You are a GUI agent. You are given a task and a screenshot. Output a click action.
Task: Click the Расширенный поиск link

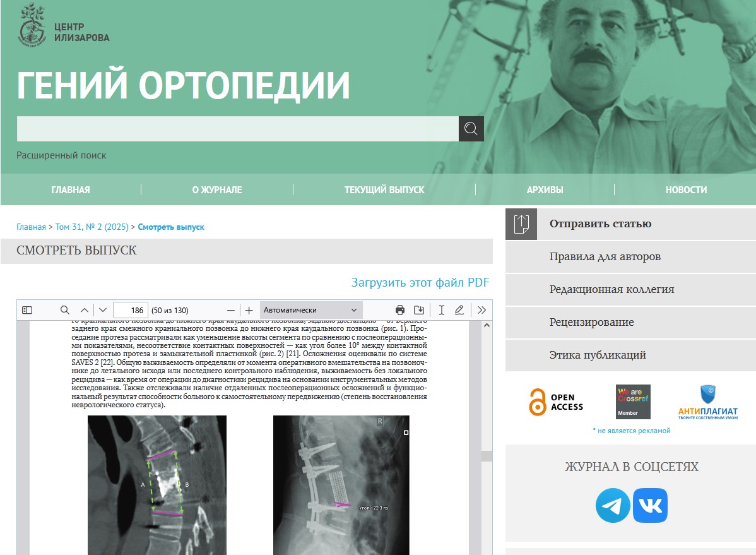click(x=61, y=155)
